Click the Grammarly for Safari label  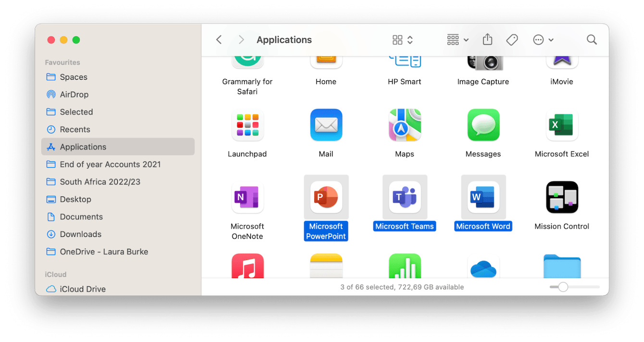tap(248, 86)
